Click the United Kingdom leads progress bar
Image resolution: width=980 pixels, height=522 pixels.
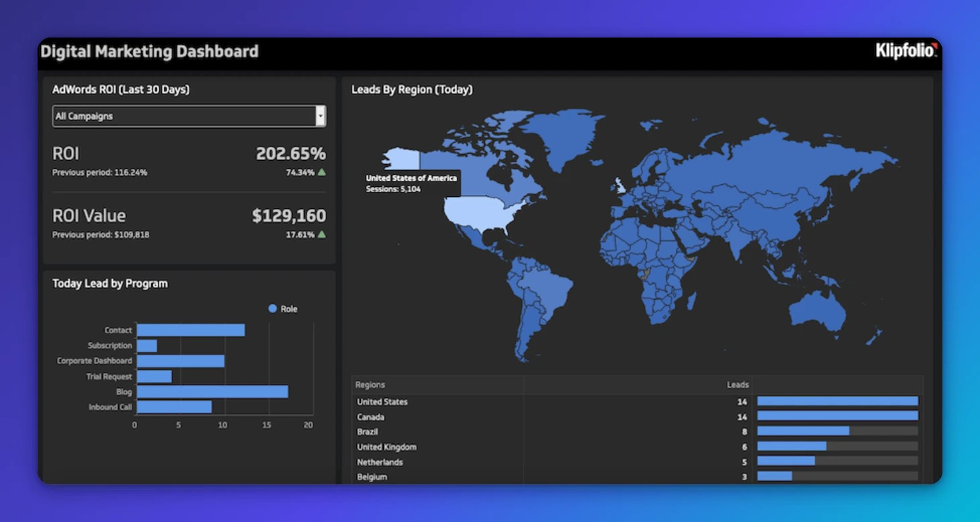838,446
